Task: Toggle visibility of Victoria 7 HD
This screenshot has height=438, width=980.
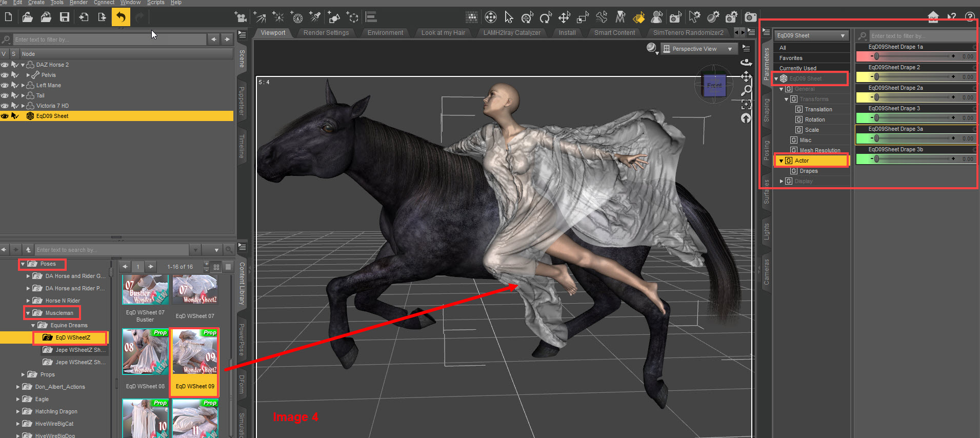Action: coord(5,106)
